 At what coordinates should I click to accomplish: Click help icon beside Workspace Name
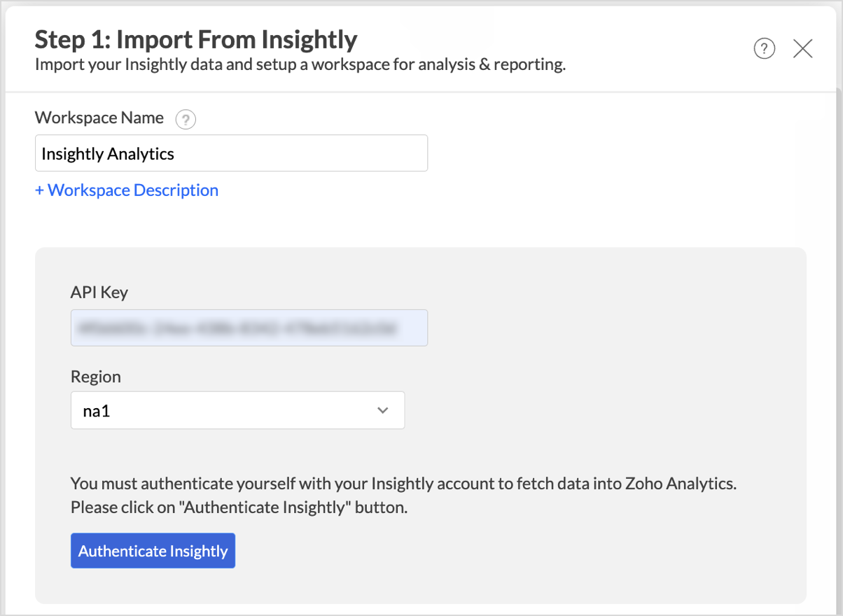coord(186,120)
